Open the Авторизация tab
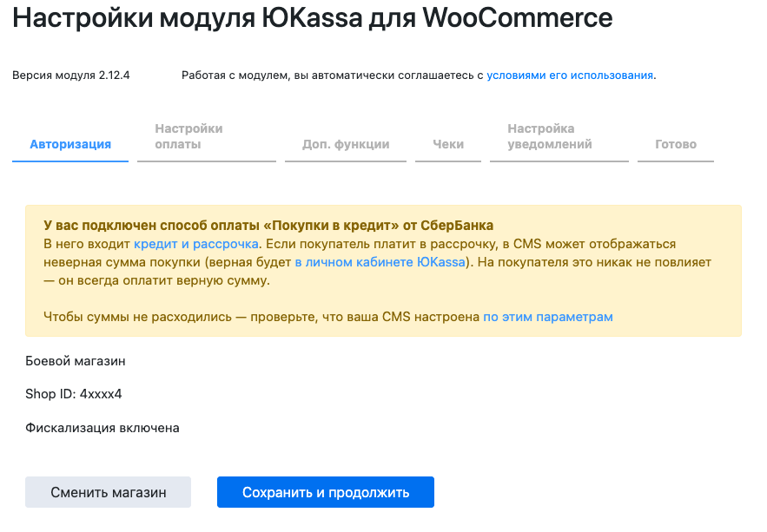 [70, 144]
